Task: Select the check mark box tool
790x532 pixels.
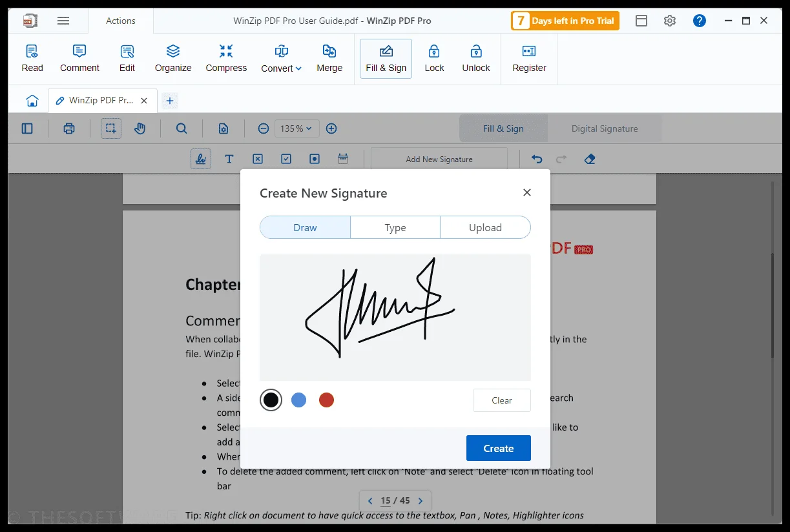Action: pyautogui.click(x=286, y=159)
